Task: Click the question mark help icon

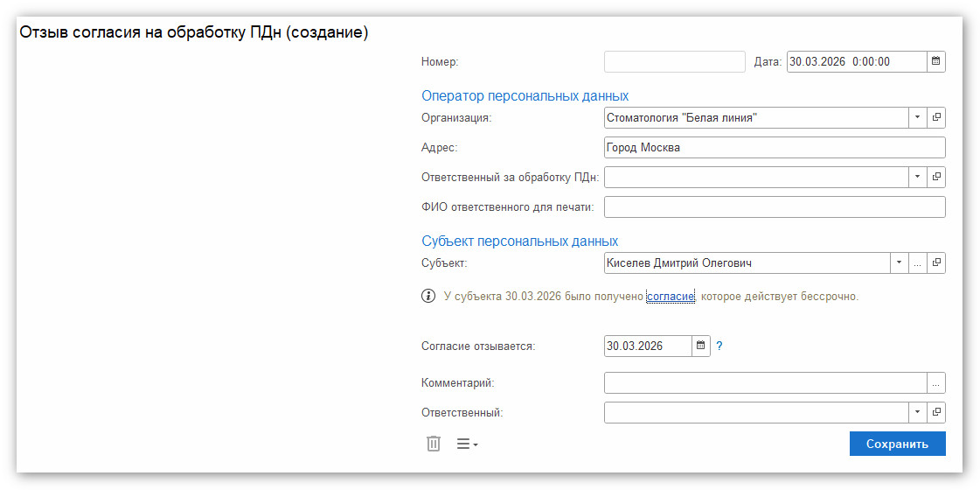Action: 719,346
